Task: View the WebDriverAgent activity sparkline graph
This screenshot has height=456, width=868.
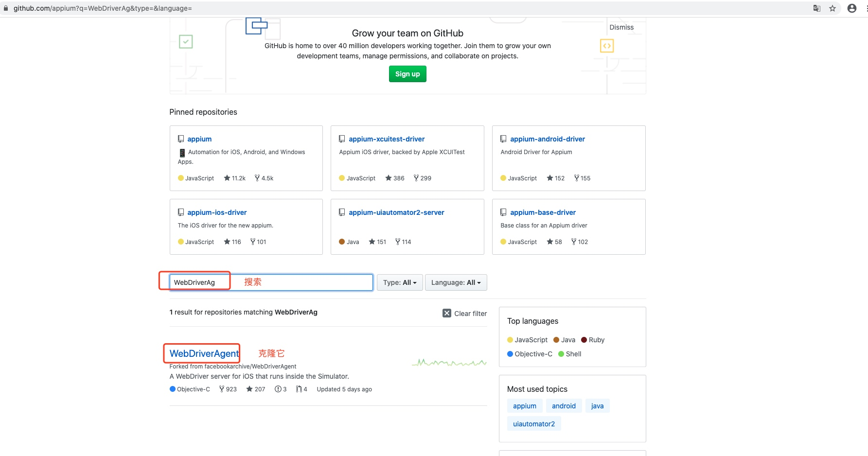Action: point(449,362)
